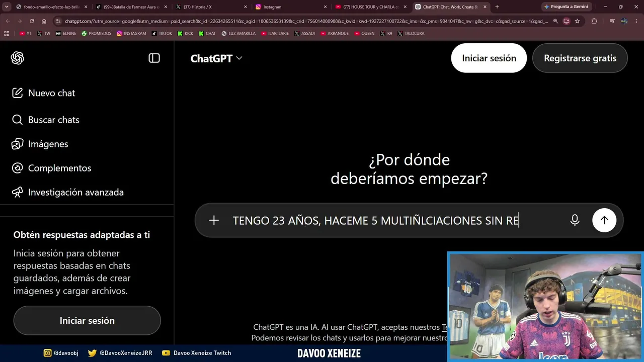Open the ELNINE bookmark
Screen dimensions: 644x362
point(66,34)
